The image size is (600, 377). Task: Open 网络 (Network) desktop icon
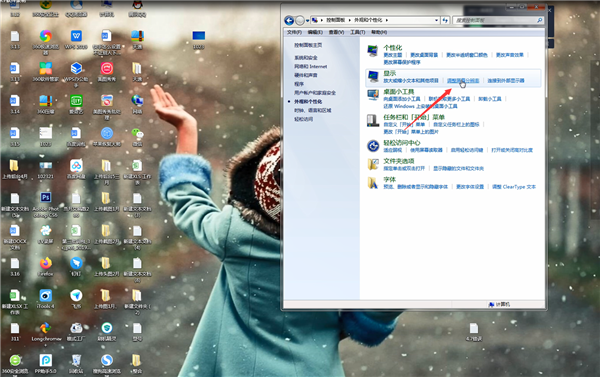[x=137, y=101]
